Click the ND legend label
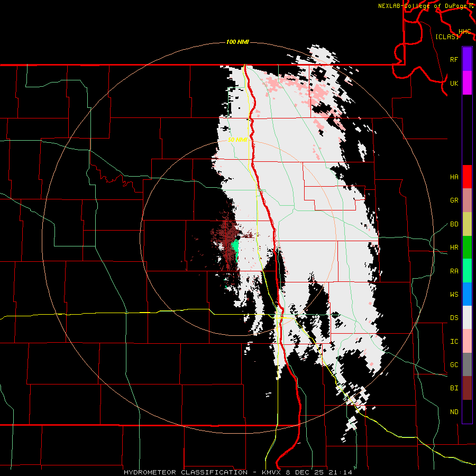The width and height of the screenshot is (476, 476). [454, 412]
